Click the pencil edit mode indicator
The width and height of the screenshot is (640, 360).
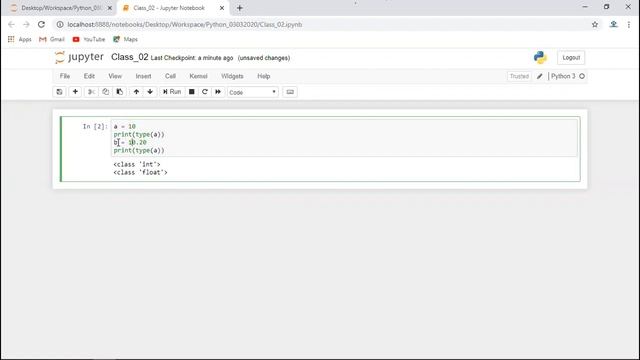coord(540,76)
